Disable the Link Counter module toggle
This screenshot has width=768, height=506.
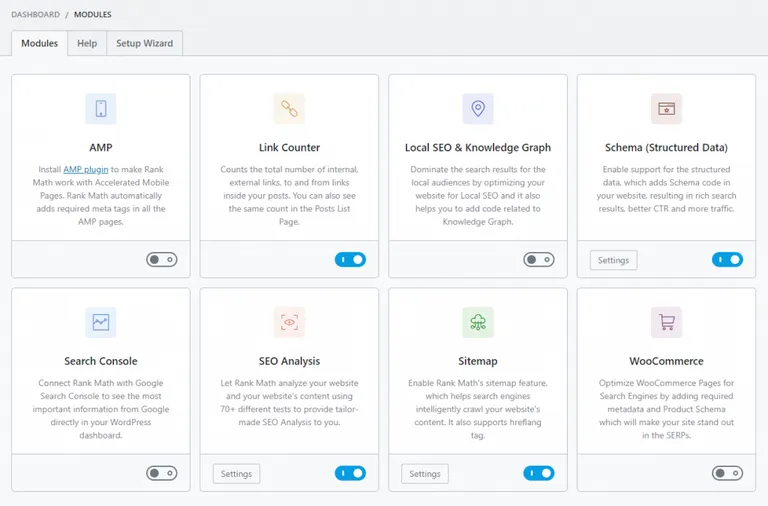pyautogui.click(x=350, y=260)
